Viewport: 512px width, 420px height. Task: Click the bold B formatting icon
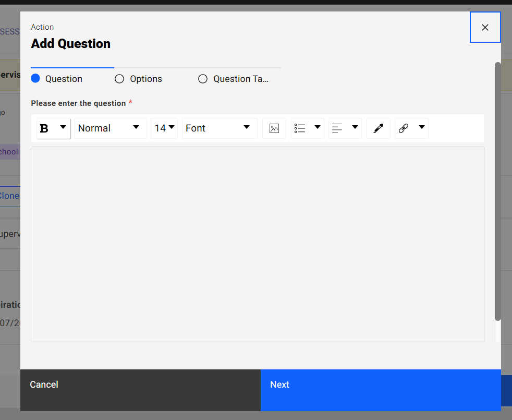click(x=45, y=128)
